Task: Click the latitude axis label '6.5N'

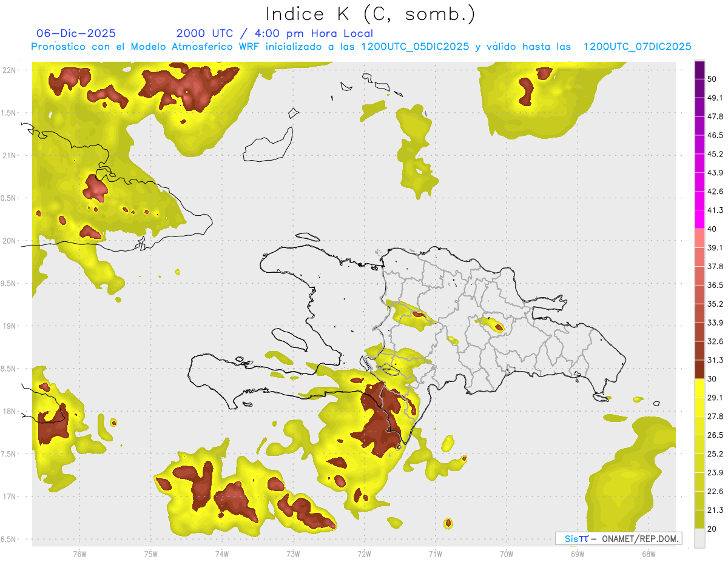Action: 7,540
